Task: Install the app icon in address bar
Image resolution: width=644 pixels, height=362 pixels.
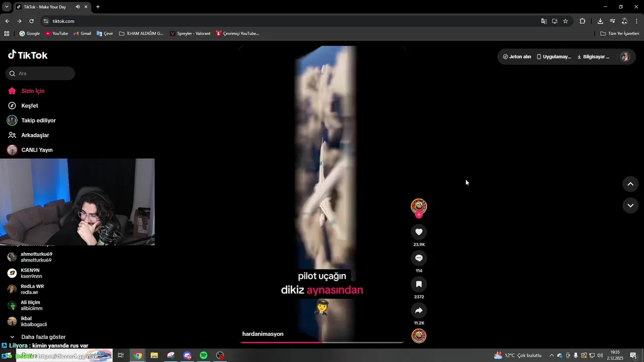Action: pos(554,21)
